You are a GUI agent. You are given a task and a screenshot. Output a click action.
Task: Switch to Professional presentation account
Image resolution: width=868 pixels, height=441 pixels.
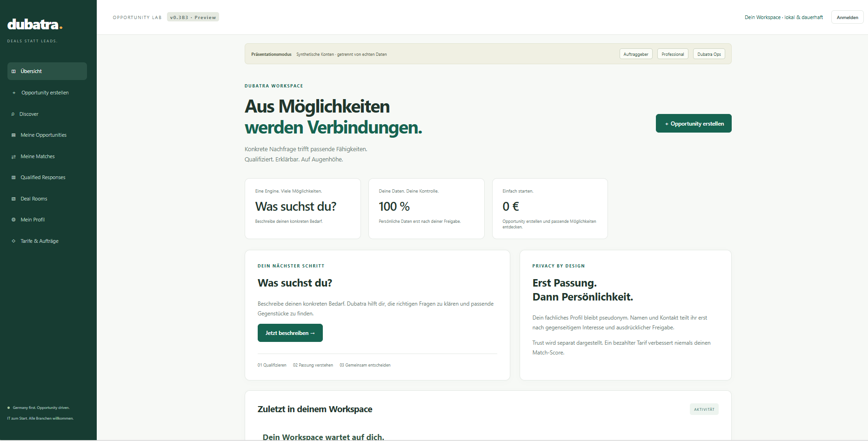pyautogui.click(x=673, y=54)
